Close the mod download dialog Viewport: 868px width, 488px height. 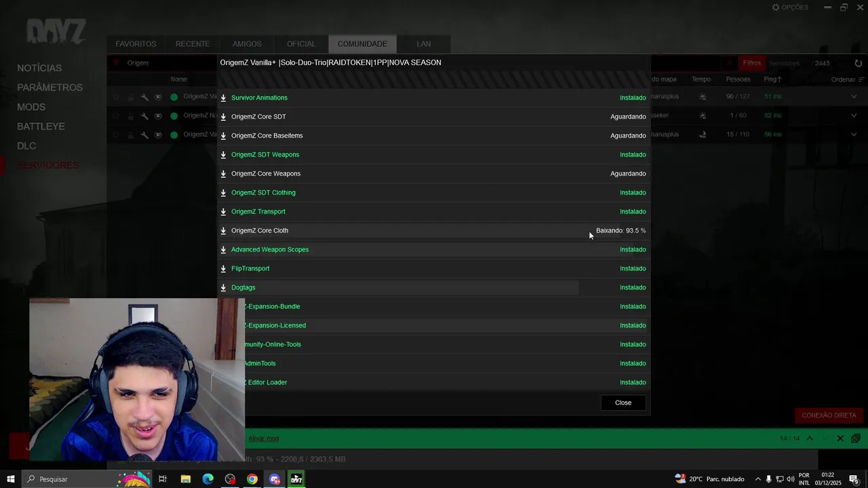pyautogui.click(x=623, y=403)
